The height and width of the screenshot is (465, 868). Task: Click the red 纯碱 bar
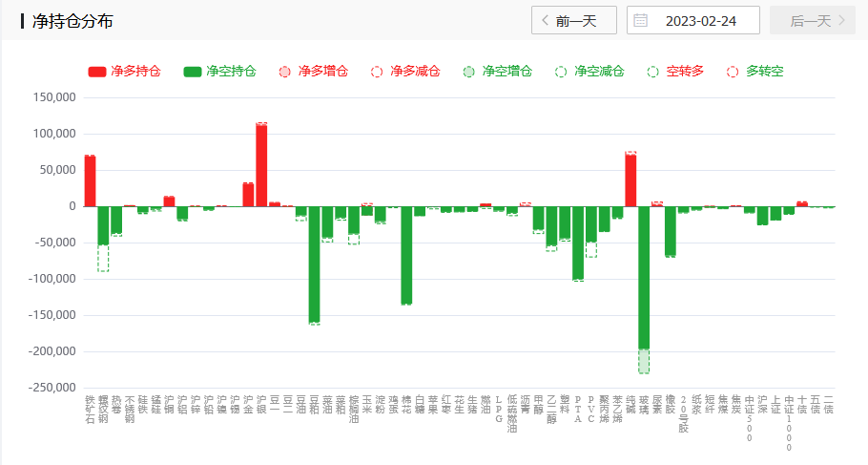(630, 180)
